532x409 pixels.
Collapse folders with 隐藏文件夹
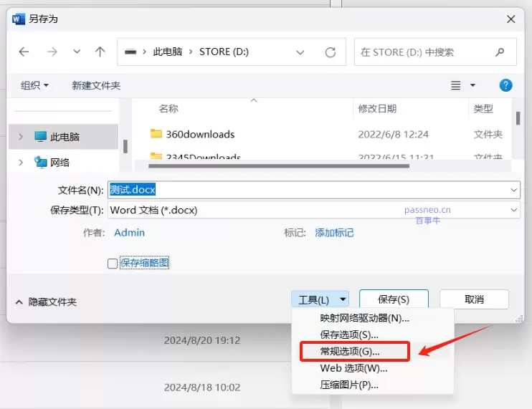(x=46, y=302)
